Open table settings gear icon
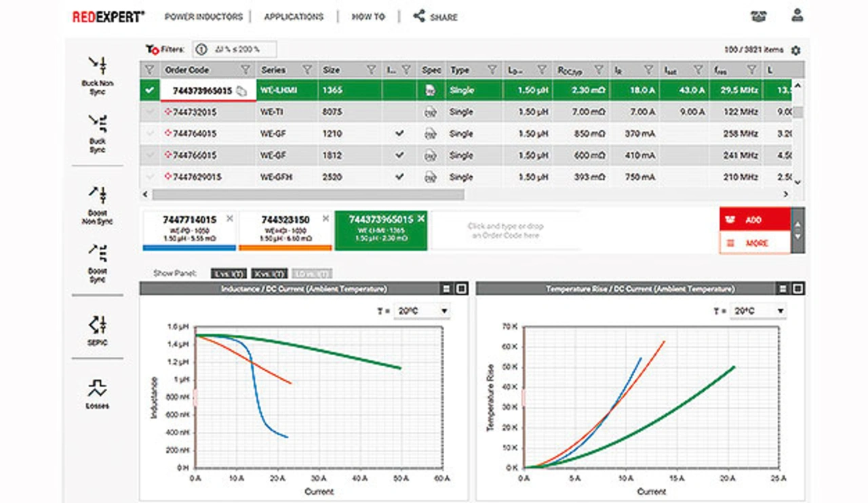The image size is (868, 503). coord(795,51)
